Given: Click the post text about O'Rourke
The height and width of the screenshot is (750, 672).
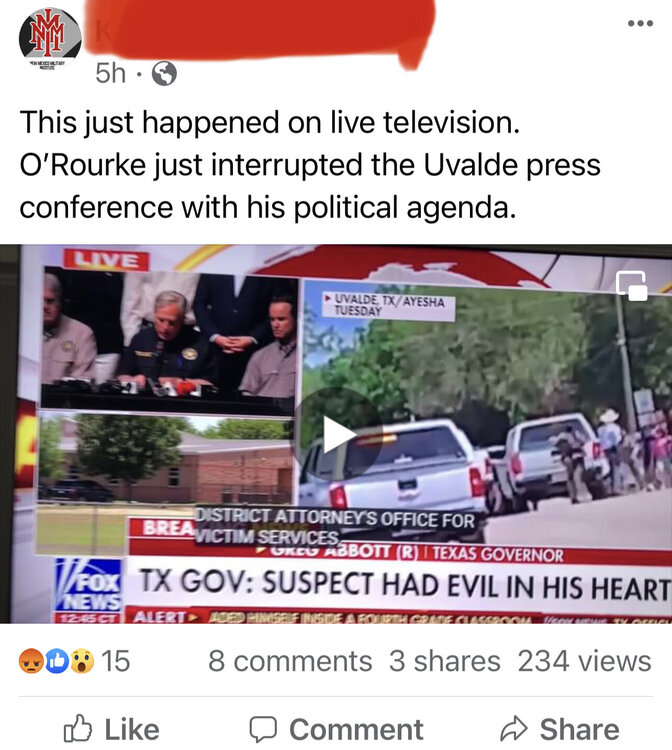Looking at the screenshot, I should (x=310, y=164).
